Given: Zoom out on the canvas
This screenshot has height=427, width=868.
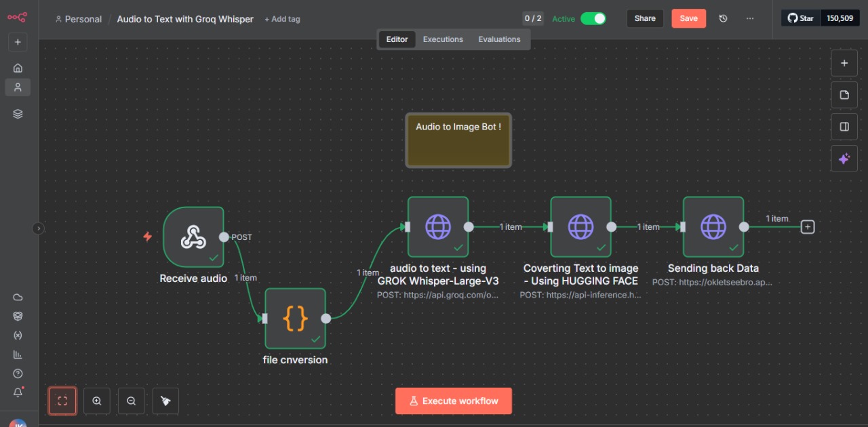Looking at the screenshot, I should [x=132, y=401].
